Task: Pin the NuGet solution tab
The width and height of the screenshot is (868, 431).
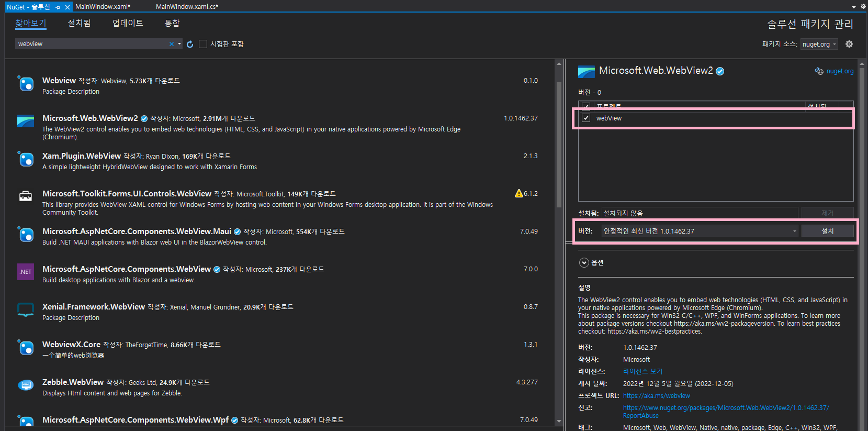Action: point(58,7)
